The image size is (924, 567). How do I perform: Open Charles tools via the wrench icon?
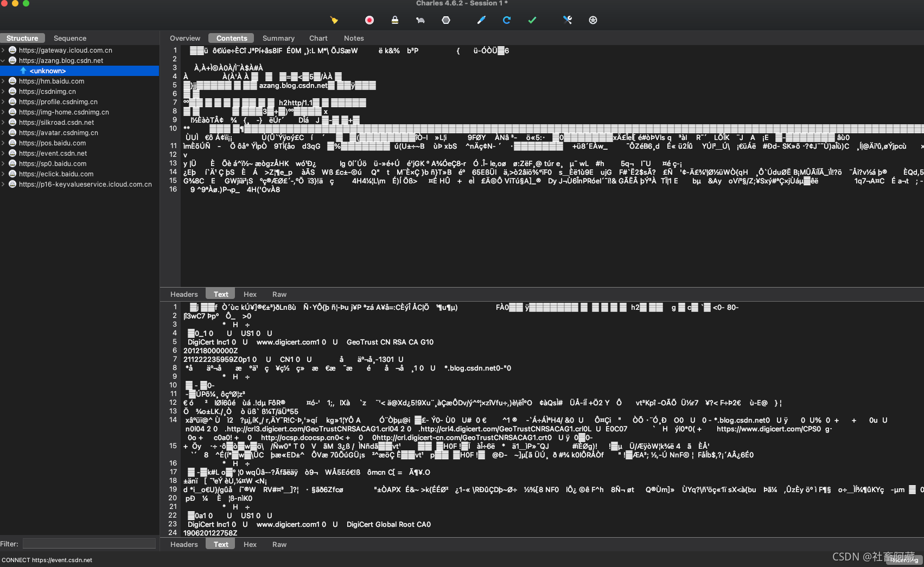coord(567,20)
